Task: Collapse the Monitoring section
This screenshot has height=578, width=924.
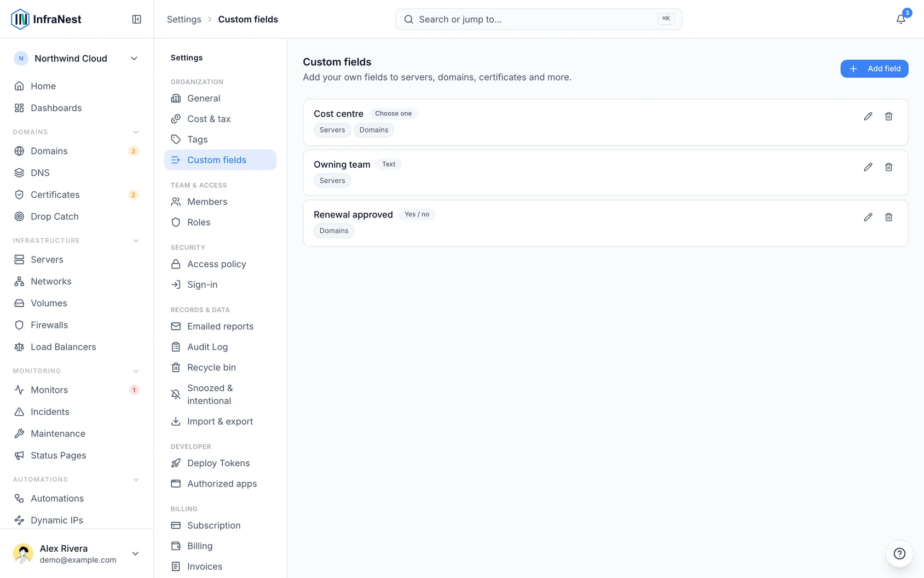Action: click(136, 371)
